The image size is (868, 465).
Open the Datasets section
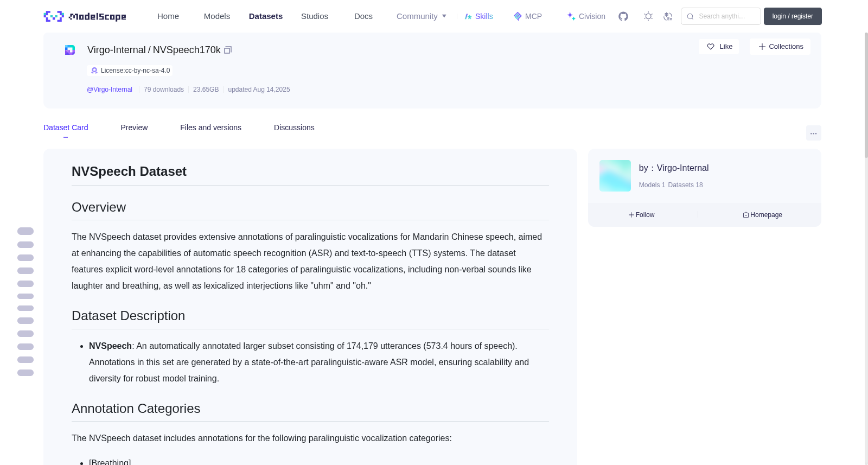(266, 16)
